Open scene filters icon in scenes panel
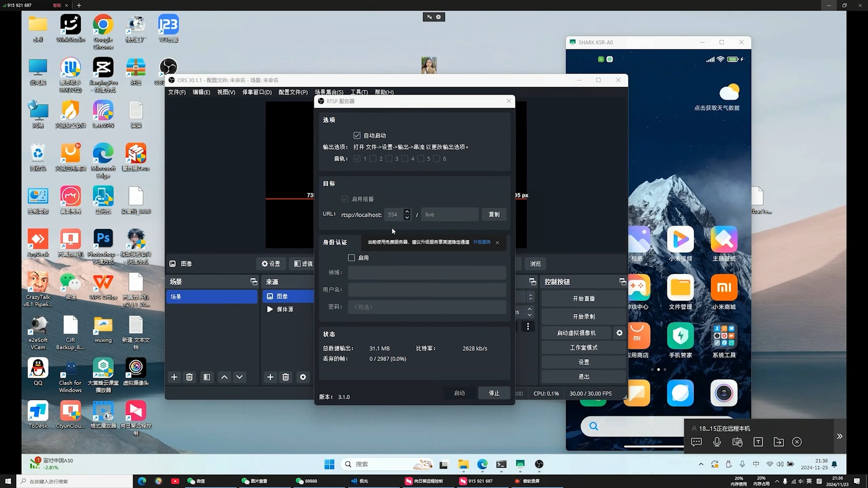This screenshot has width=868, height=488. pos(207,377)
